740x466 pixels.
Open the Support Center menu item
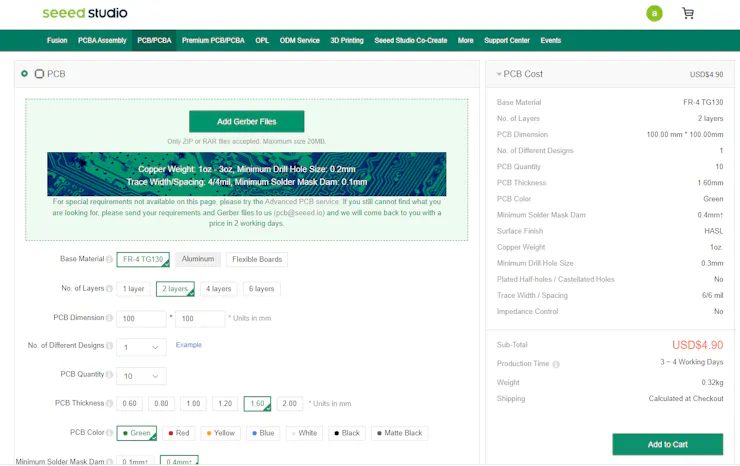[x=507, y=41]
